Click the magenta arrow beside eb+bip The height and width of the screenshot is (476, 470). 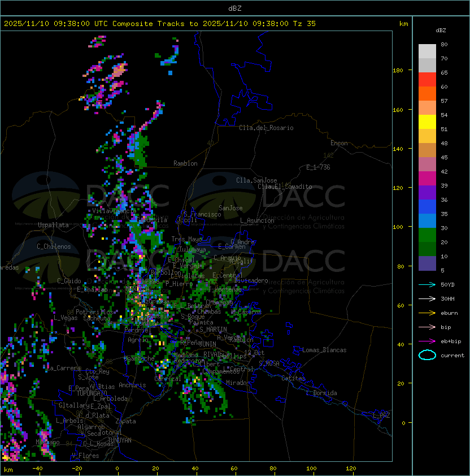(427, 341)
